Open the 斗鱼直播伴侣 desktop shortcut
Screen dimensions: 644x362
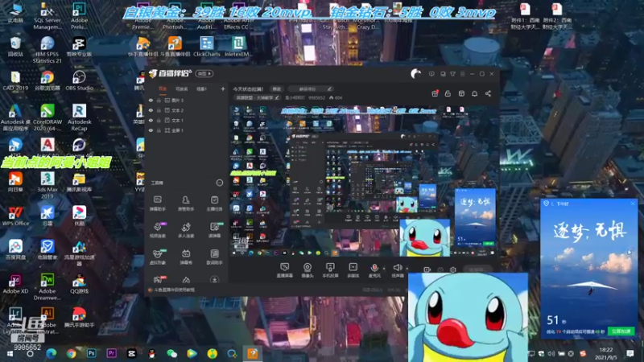click(175, 46)
